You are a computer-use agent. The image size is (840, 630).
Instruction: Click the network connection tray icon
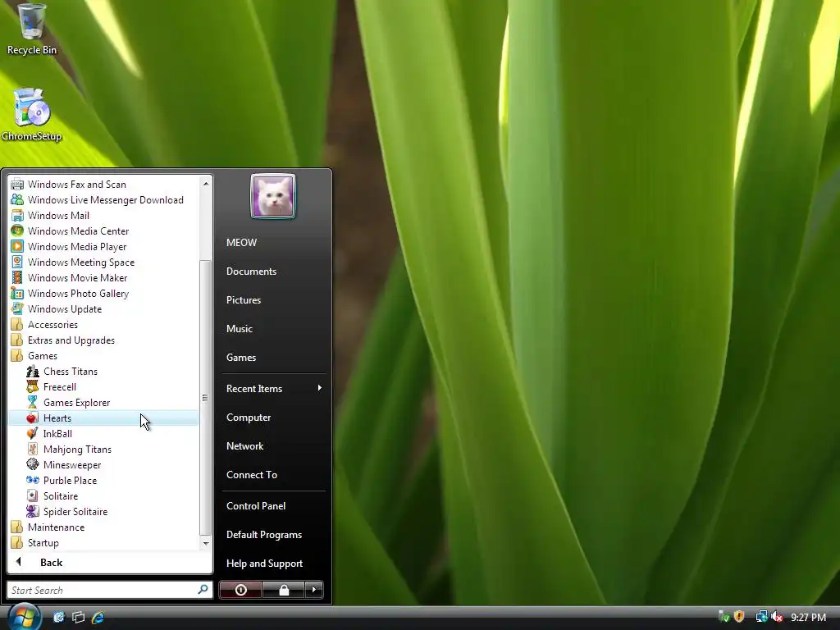click(761, 617)
